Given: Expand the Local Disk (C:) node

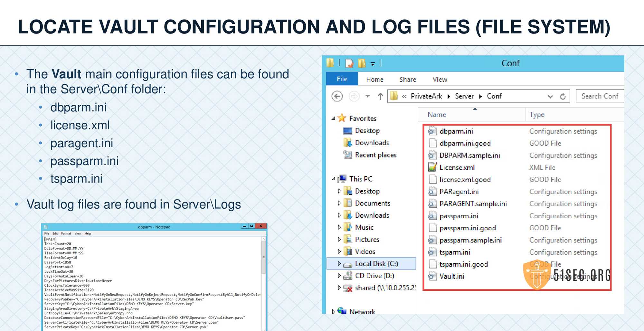Looking at the screenshot, I should click(x=339, y=263).
